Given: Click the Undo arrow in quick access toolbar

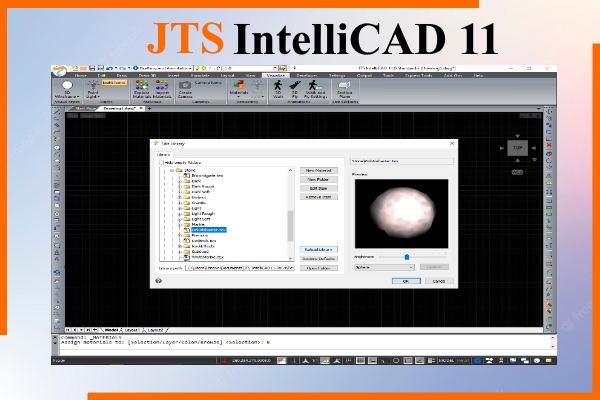Looking at the screenshot, I should click(109, 68).
